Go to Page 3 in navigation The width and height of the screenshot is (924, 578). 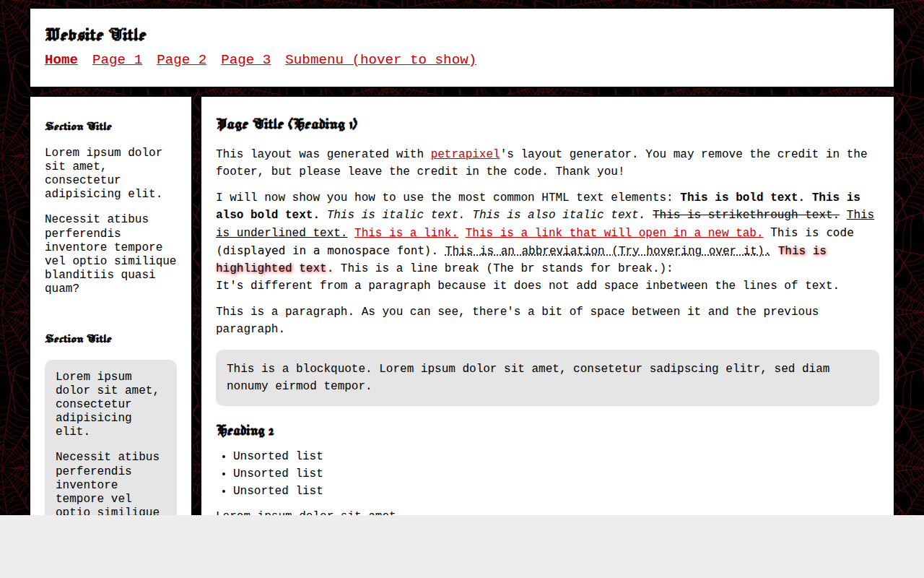tap(245, 60)
